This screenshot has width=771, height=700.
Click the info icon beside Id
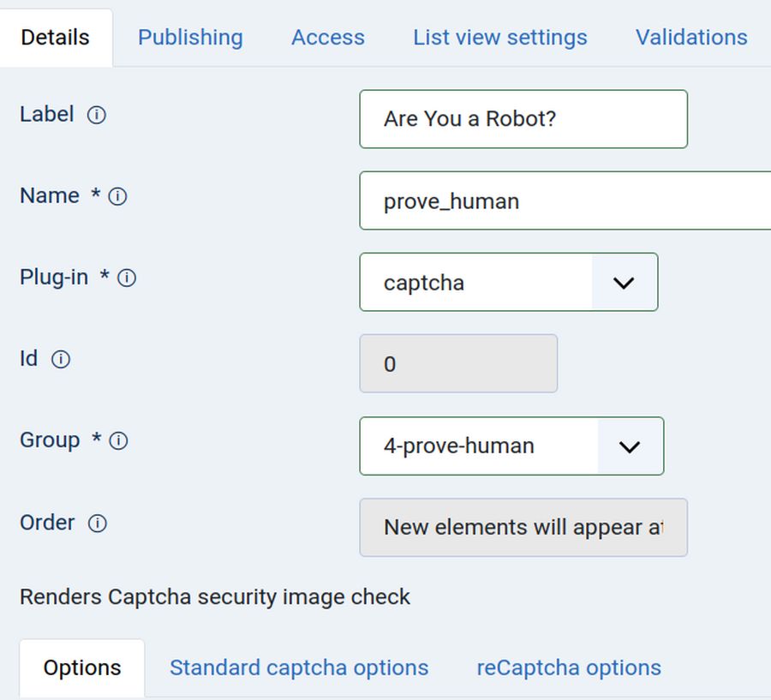(x=61, y=360)
